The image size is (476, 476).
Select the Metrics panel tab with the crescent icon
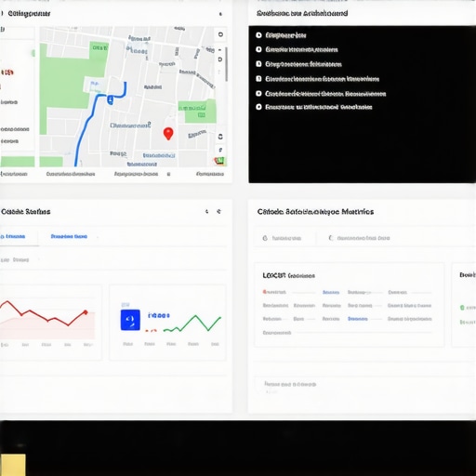click(x=359, y=238)
